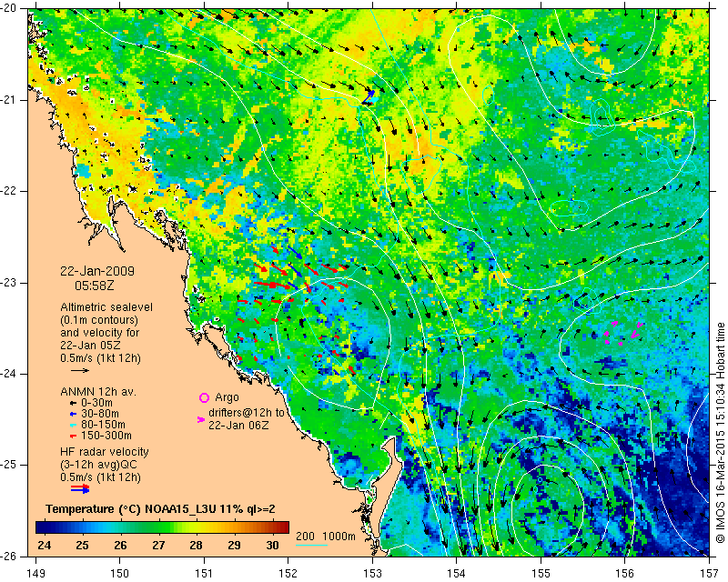Click longitude axis label 157
The height and width of the screenshot is (582, 728).
click(710, 574)
